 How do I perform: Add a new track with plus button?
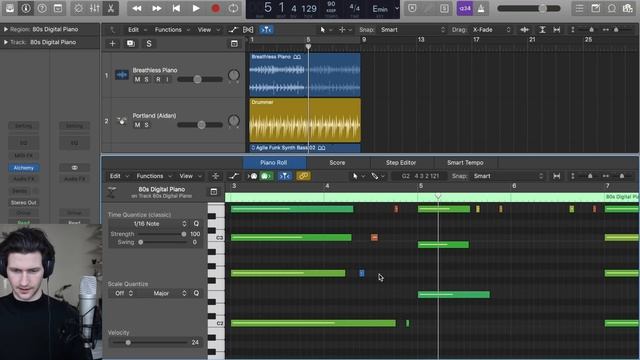click(112, 43)
